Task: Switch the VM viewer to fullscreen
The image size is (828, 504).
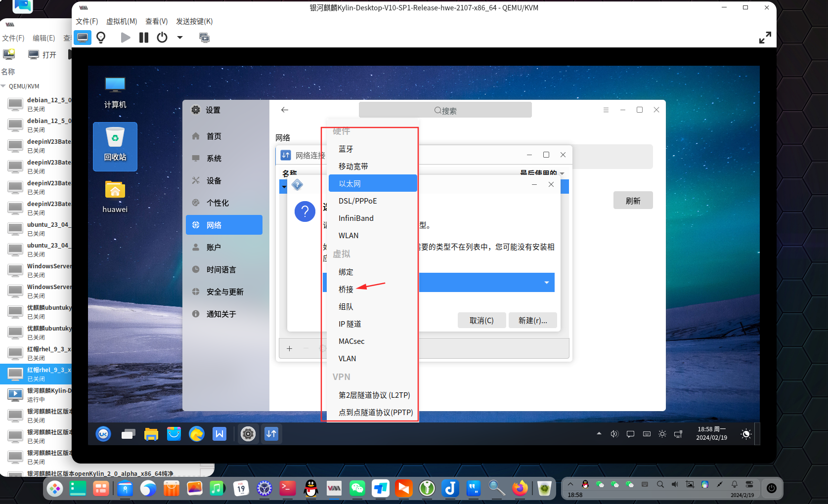Action: 765,38
